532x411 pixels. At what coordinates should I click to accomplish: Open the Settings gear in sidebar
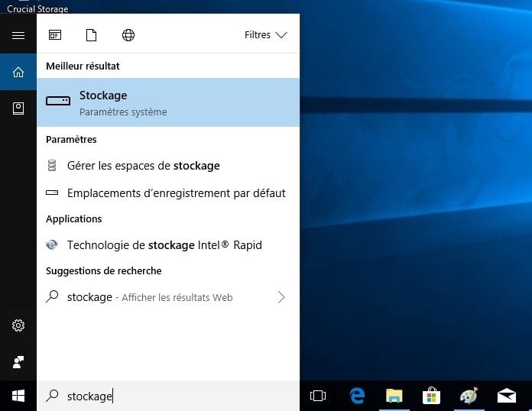click(x=18, y=325)
